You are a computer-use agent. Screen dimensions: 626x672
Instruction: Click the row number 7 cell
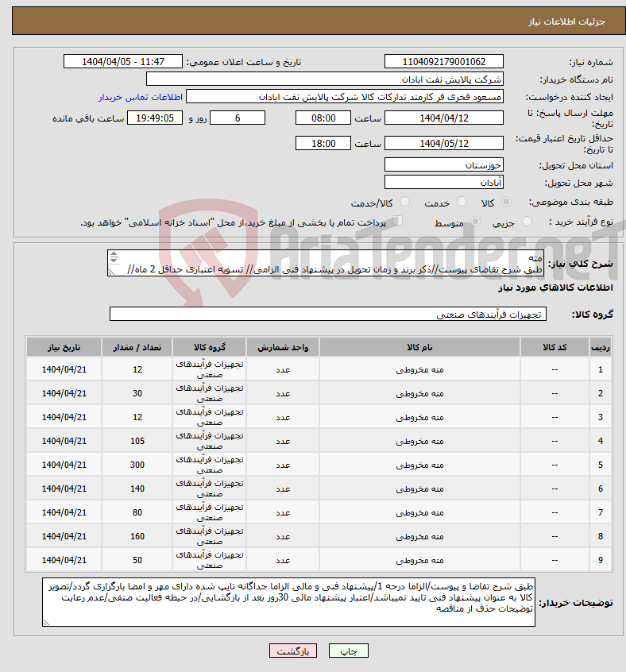[601, 512]
